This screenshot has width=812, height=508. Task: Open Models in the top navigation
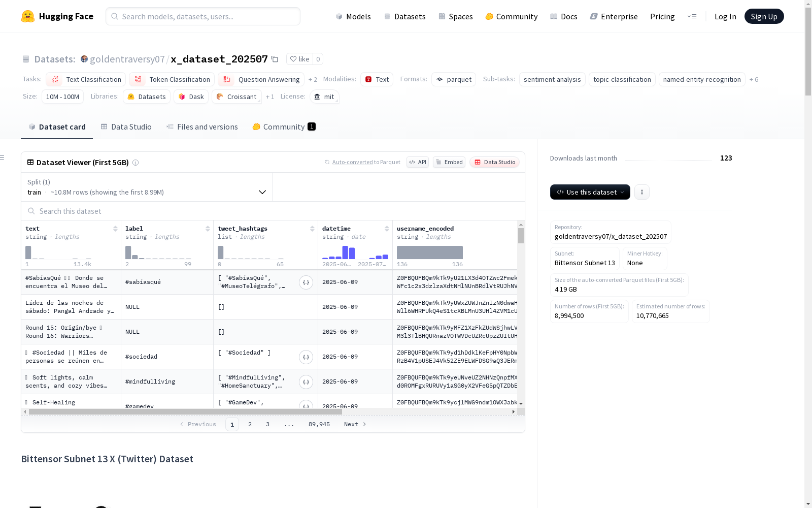(353, 16)
